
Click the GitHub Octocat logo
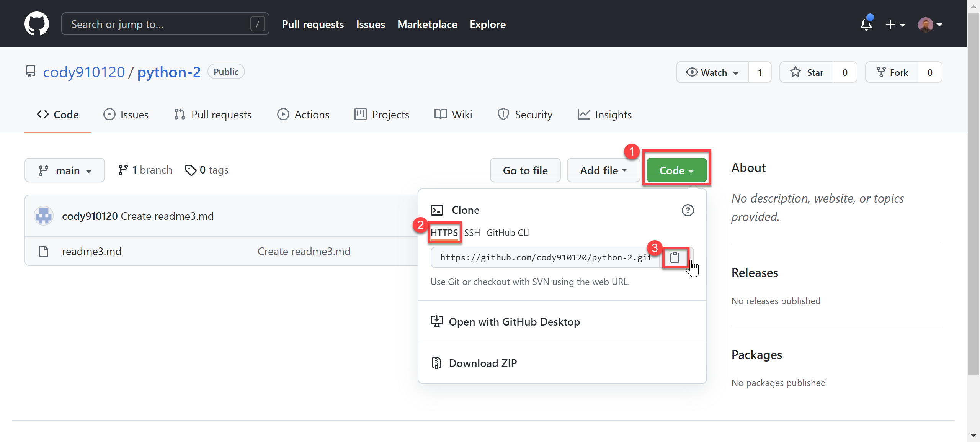[37, 24]
